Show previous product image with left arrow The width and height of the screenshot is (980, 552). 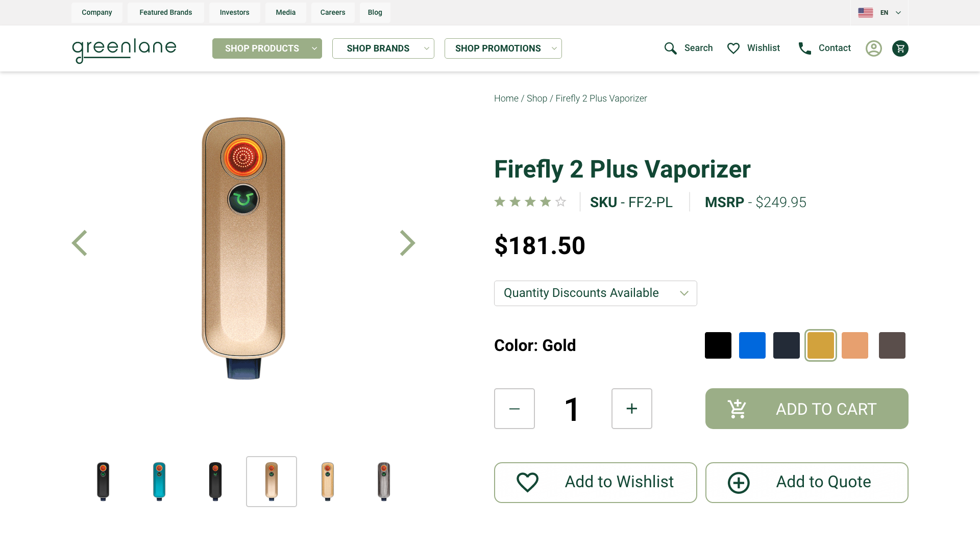79,243
